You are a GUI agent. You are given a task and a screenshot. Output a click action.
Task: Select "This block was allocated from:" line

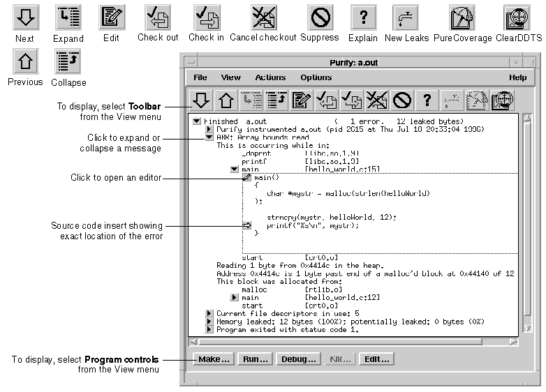(x=279, y=281)
